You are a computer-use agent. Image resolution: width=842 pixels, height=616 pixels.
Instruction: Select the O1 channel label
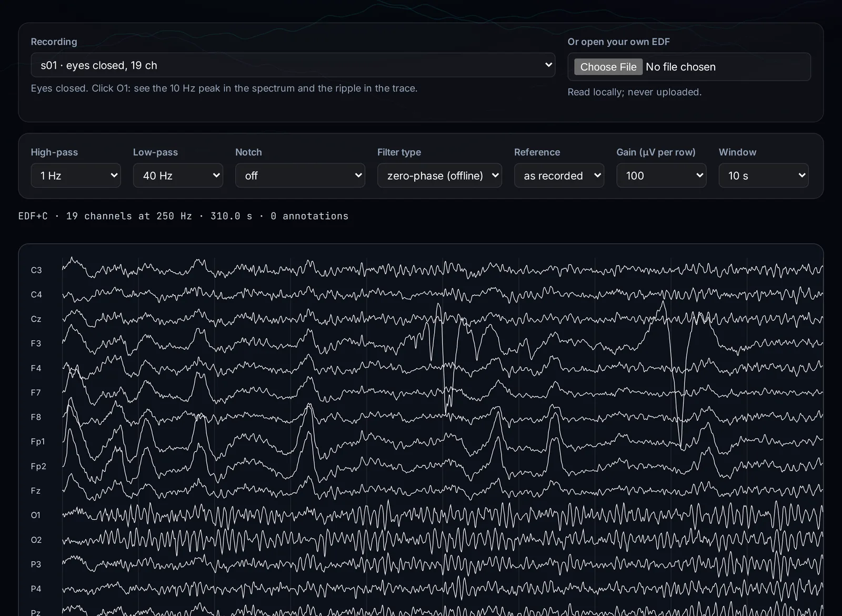tap(35, 515)
